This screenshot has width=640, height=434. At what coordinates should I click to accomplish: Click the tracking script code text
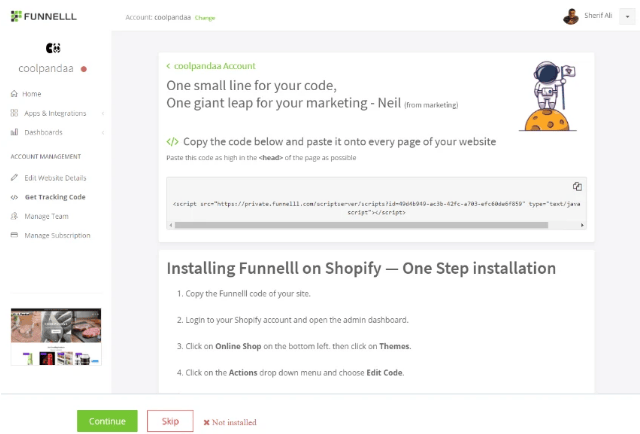tap(376, 208)
